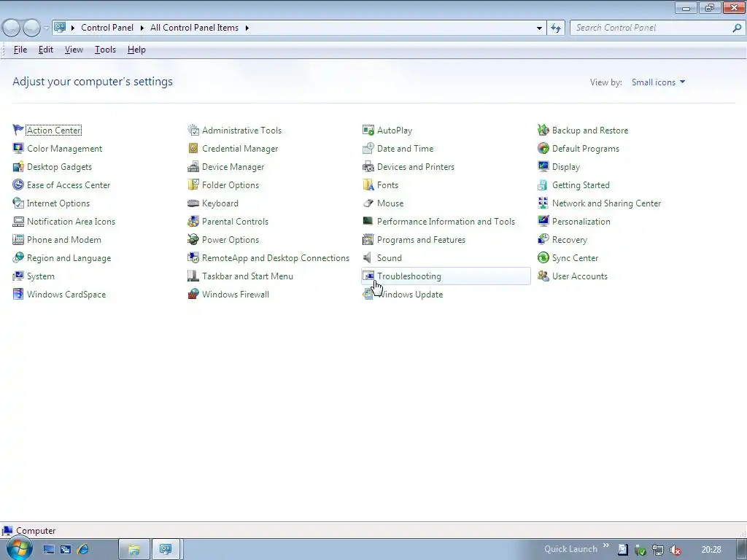Open the View by Small icons dropdown

[659, 82]
